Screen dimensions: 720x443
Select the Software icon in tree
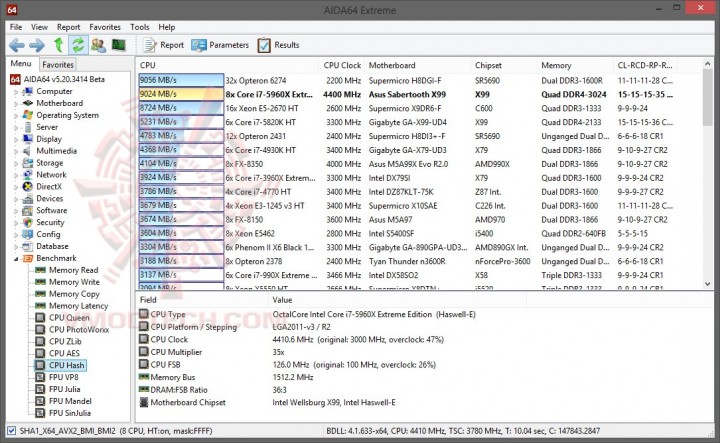28,210
